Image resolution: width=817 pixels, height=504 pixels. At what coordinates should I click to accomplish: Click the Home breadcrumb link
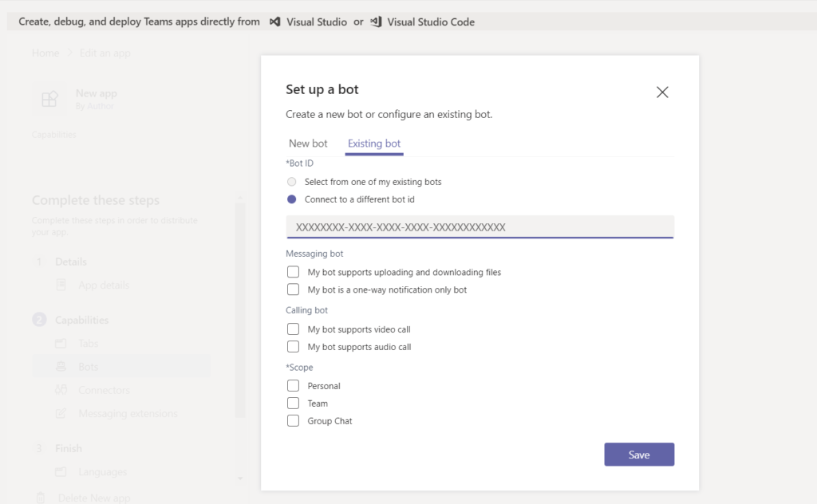coord(45,53)
